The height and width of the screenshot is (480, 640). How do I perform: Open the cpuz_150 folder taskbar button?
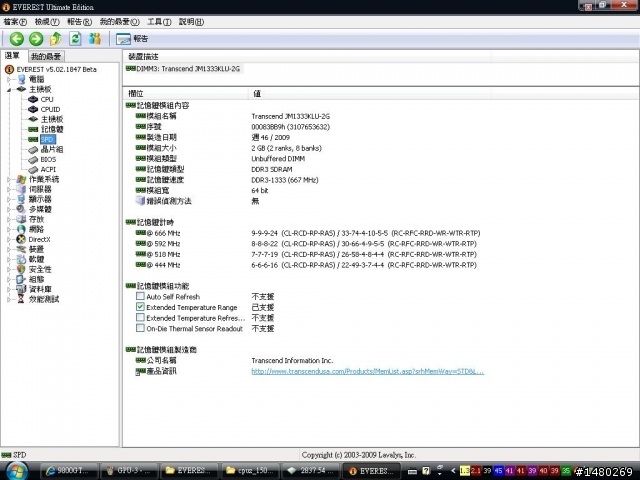tap(249, 471)
